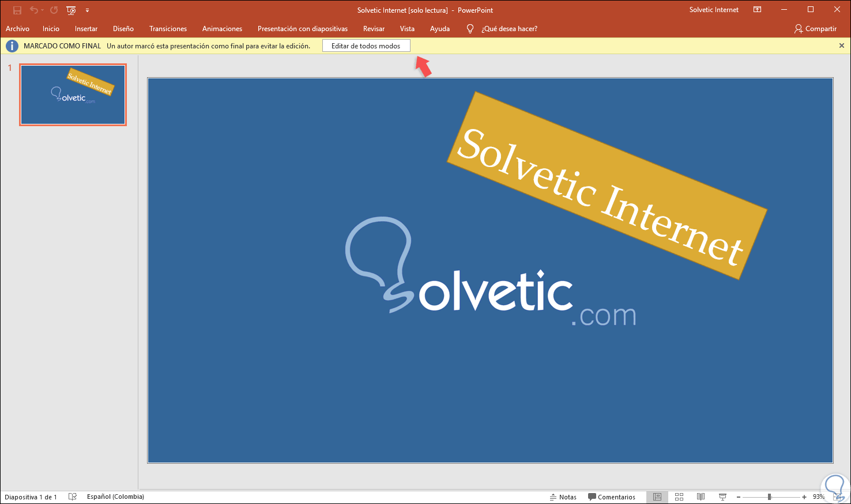Start slideshow from beginning via quick access icon
This screenshot has width=851, height=504.
click(71, 10)
